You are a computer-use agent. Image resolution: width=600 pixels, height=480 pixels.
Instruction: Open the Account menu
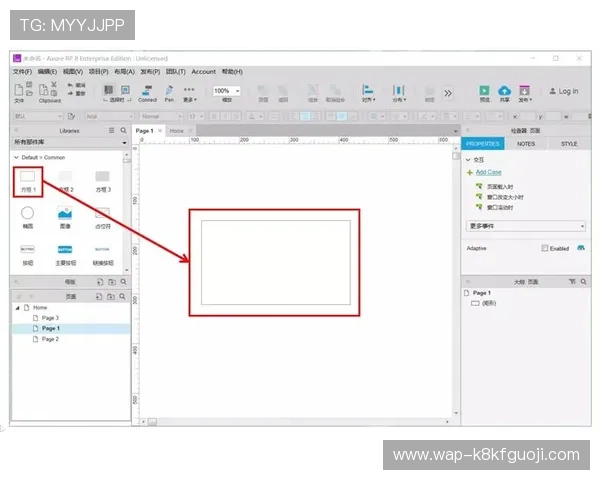tap(203, 72)
